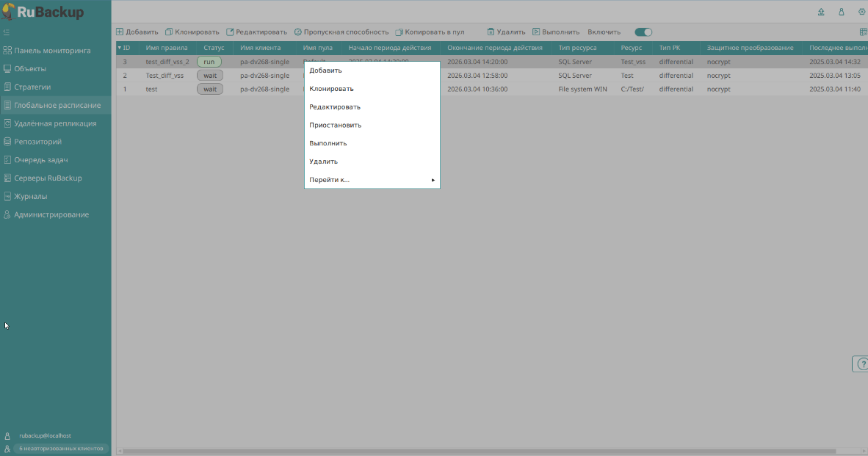Open the Панель мониторинга dashboard icon

coord(7,51)
